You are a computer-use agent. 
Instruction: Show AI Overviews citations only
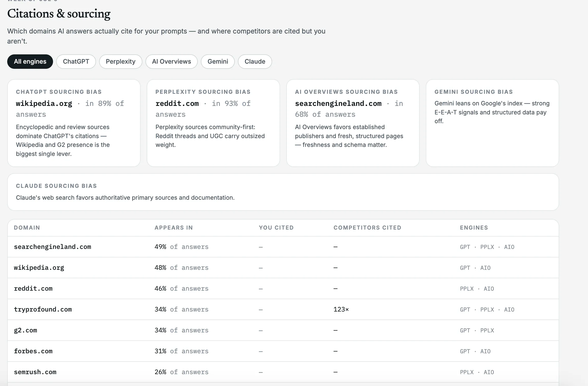tap(171, 62)
